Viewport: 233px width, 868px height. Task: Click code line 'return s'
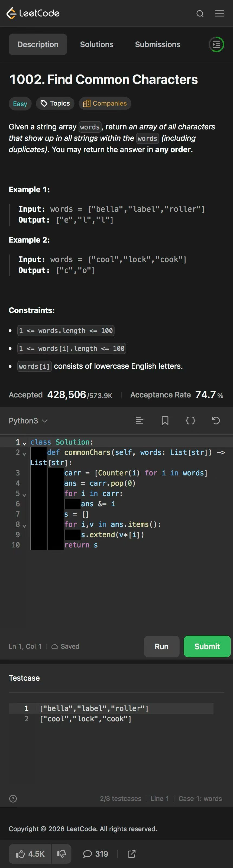(81, 545)
